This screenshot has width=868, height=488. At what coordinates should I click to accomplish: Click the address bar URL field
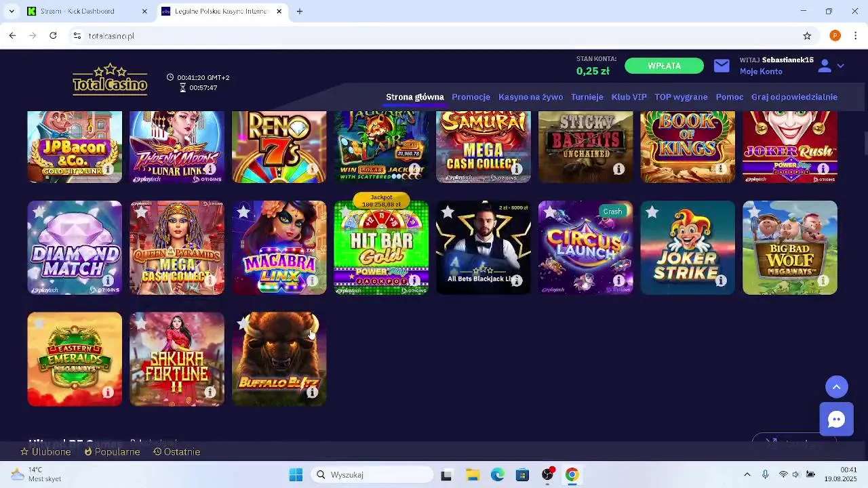pos(434,36)
